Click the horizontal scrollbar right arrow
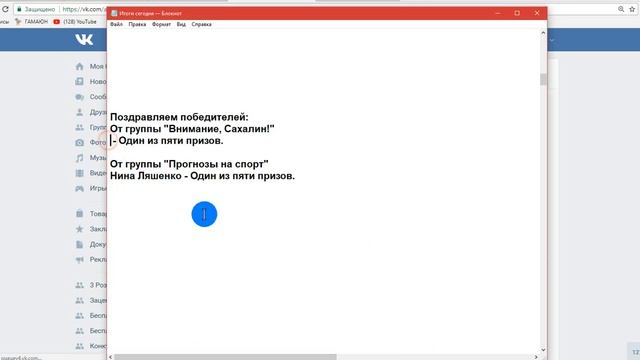This screenshot has width=640, height=360. tap(536, 357)
